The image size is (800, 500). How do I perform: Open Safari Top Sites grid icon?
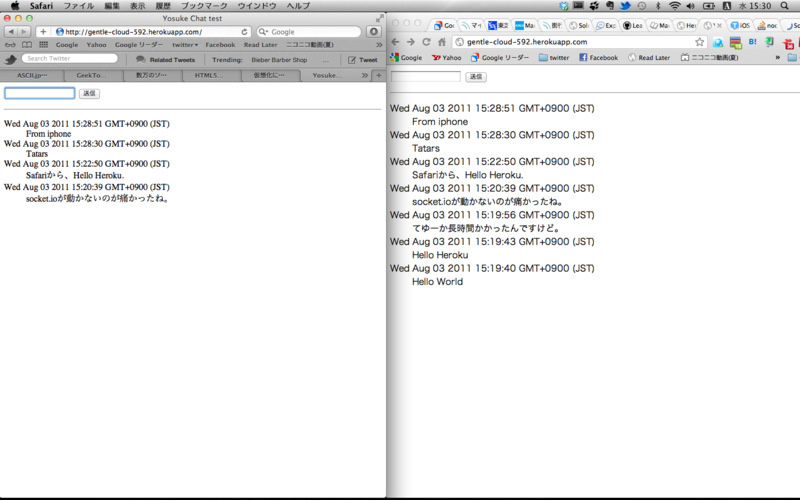(x=44, y=45)
